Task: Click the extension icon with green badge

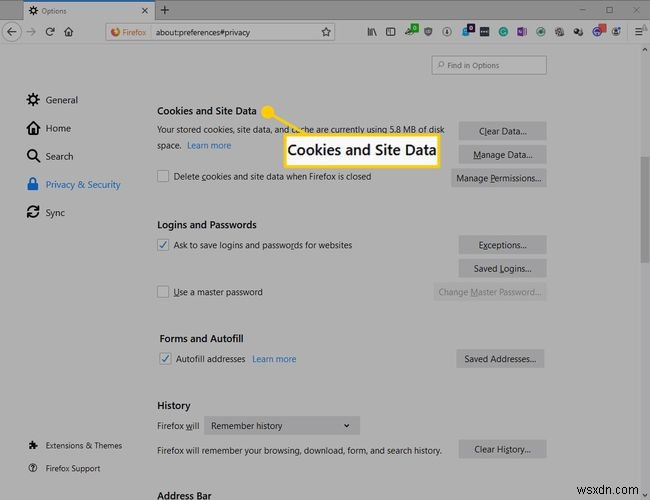Action: pos(412,30)
